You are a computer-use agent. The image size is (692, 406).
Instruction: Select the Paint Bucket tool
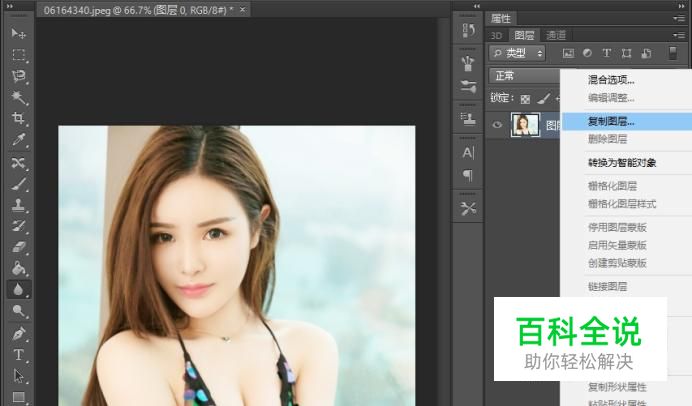(18, 268)
